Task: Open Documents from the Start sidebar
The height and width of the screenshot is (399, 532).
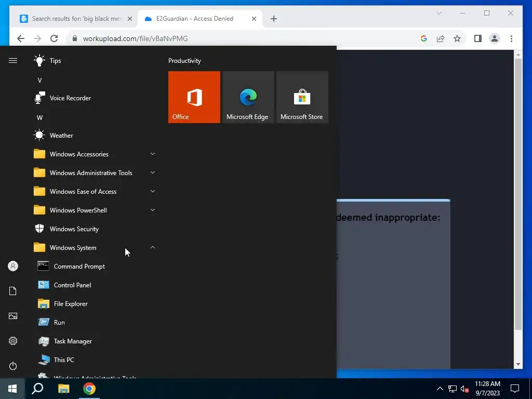Action: coord(13,291)
